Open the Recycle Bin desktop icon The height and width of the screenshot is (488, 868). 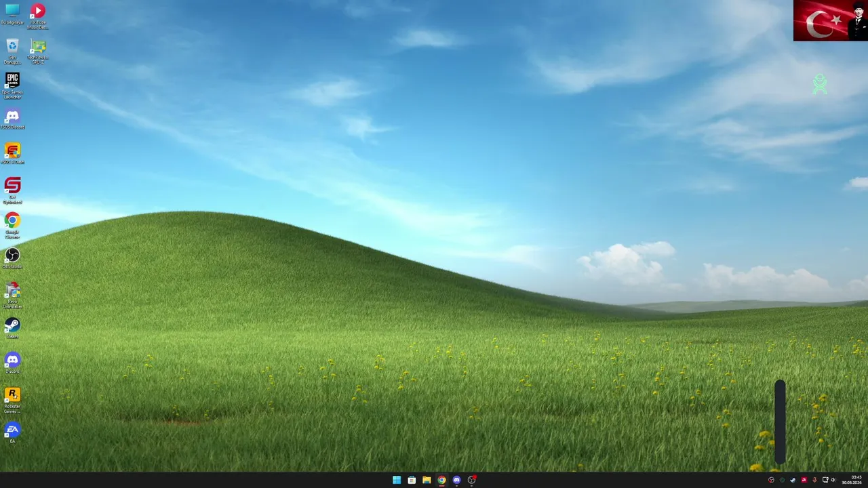coord(12,51)
